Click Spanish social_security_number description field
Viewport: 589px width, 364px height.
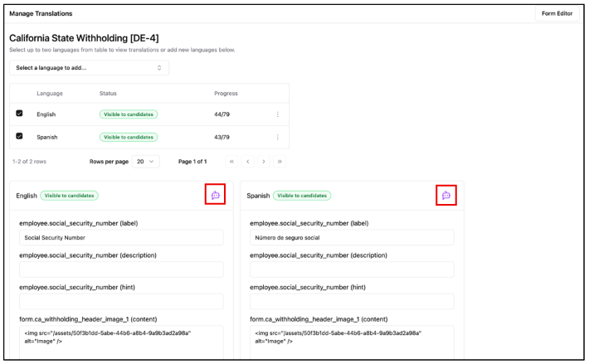pyautogui.click(x=352, y=269)
